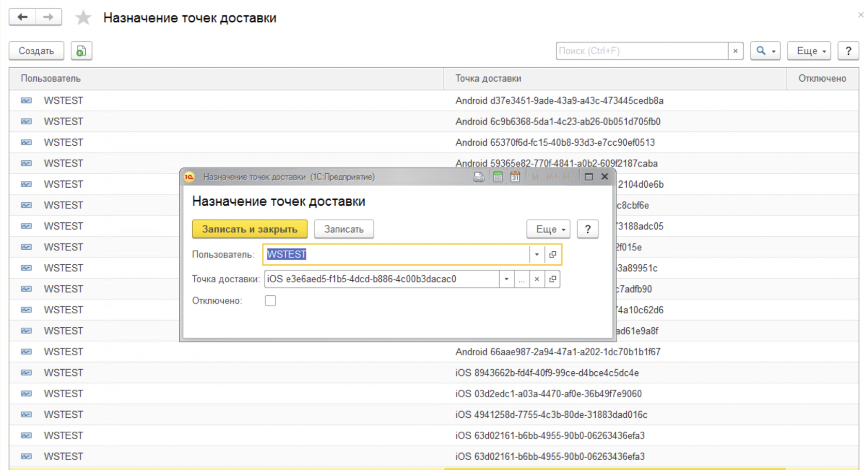Image resolution: width=868 pixels, height=470 pixels.
Task: Open the dialog's Еще menu
Action: (548, 229)
